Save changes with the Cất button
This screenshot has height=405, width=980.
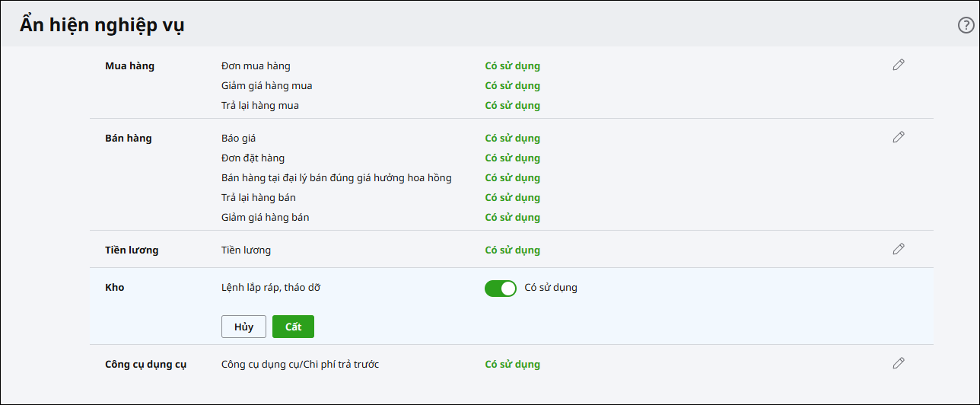pyautogui.click(x=293, y=327)
